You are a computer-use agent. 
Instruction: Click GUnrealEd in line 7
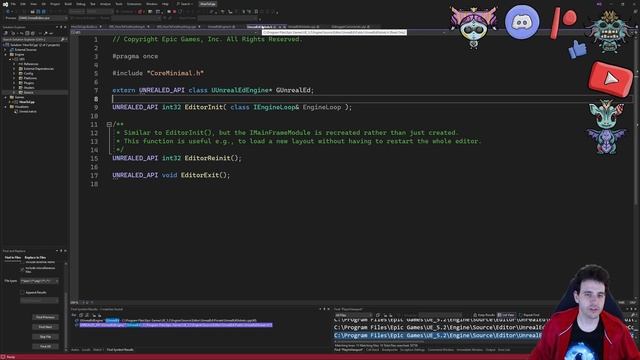point(293,90)
